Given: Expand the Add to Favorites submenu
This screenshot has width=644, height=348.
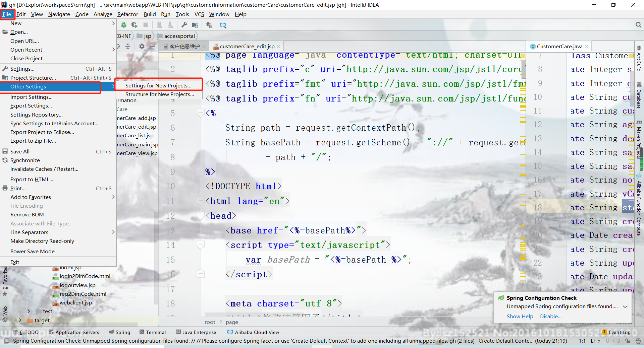Looking at the screenshot, I should [58, 197].
